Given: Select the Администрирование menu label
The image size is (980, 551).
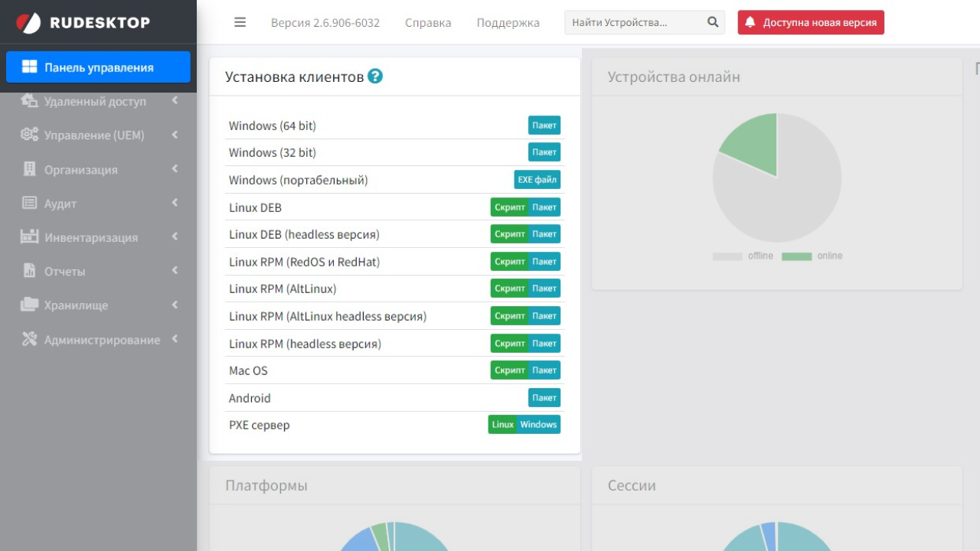Looking at the screenshot, I should [102, 340].
